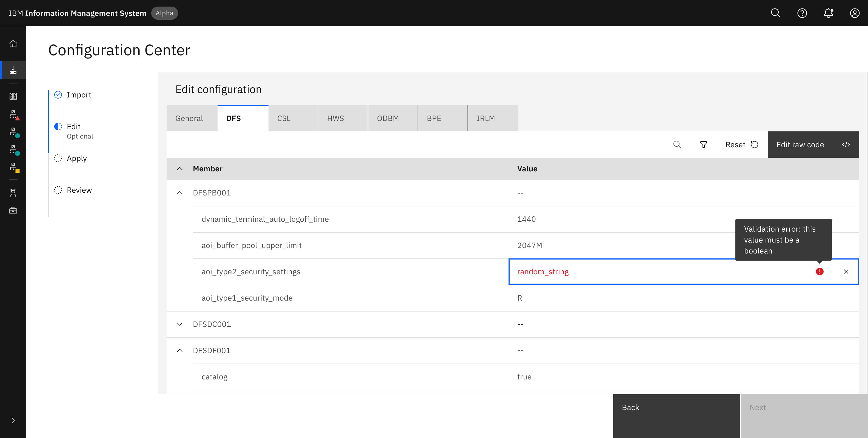Open the compare panels sidebar icon

point(13,96)
